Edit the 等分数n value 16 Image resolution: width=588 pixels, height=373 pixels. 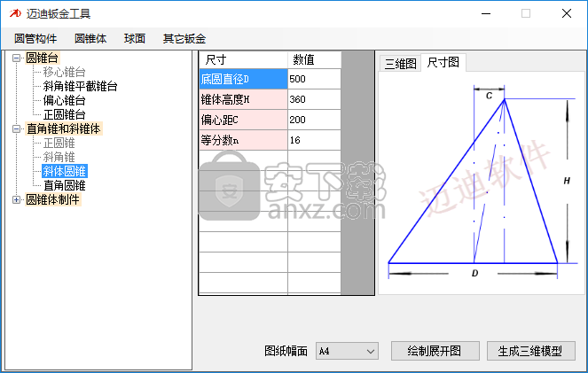pos(314,140)
